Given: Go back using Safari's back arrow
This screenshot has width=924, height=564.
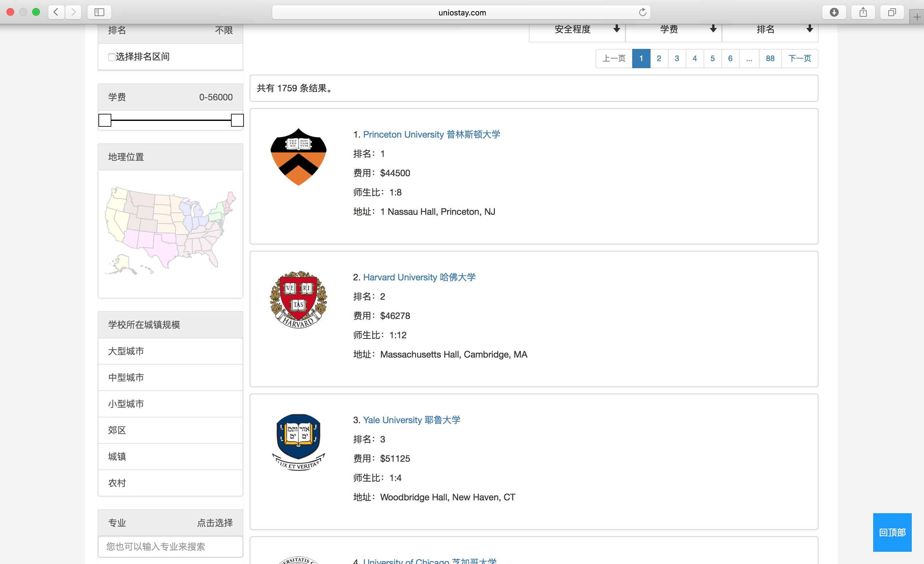Looking at the screenshot, I should click(56, 12).
